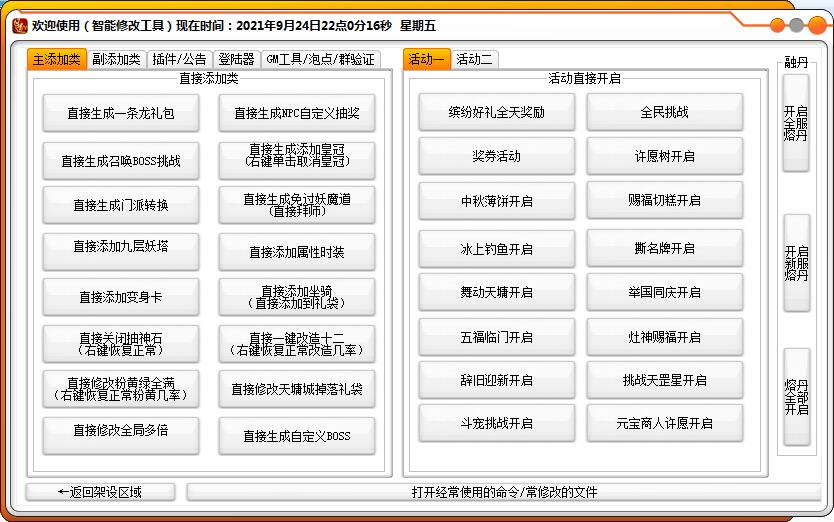Open 打开经常使用的命令/常修改的文件 bar
The image size is (834, 522).
[x=504, y=492]
